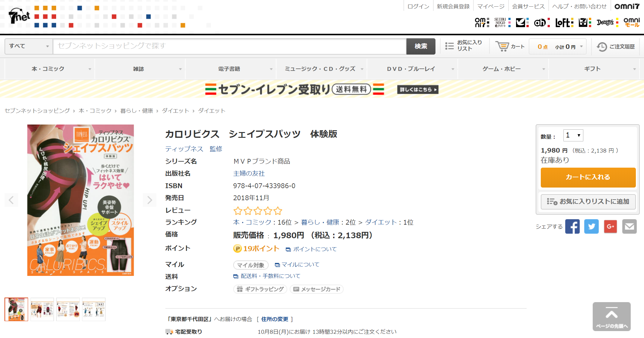Click カートに入れる button
This screenshot has width=644, height=338.
click(588, 177)
